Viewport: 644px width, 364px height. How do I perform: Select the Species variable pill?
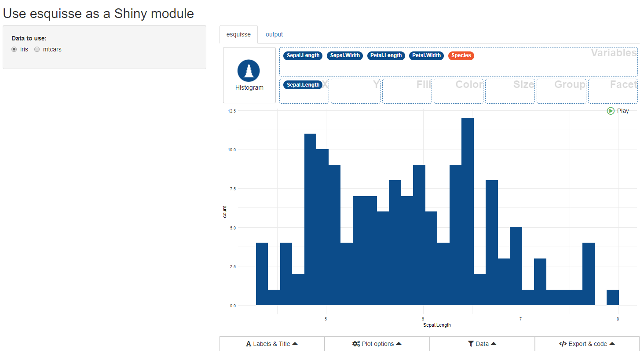click(x=461, y=56)
